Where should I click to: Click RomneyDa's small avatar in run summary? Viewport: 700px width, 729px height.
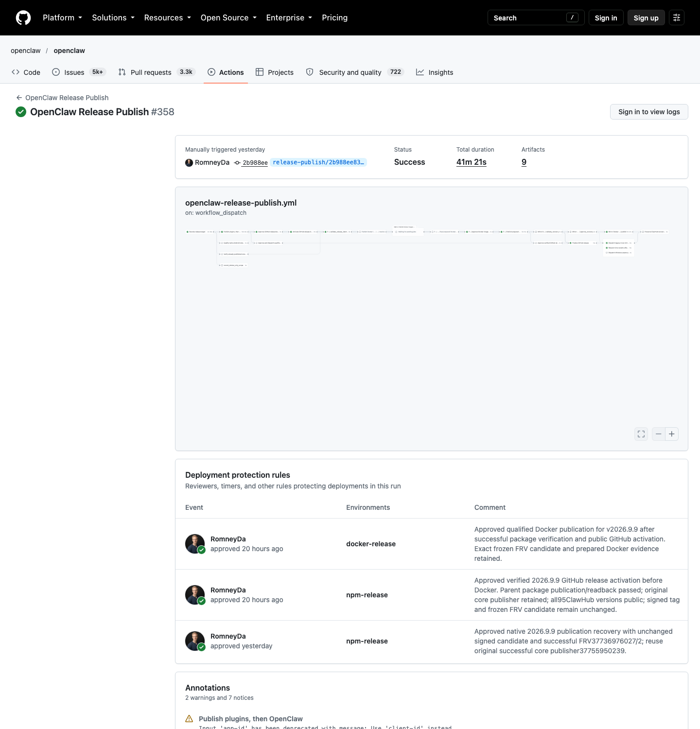pos(189,162)
